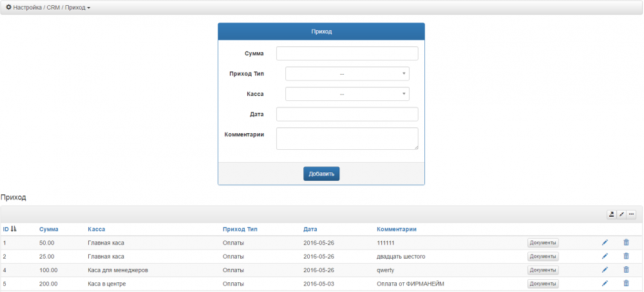Screen dimensions: 644x292
Task: Click the qwerty comment cell
Action: coord(385,270)
